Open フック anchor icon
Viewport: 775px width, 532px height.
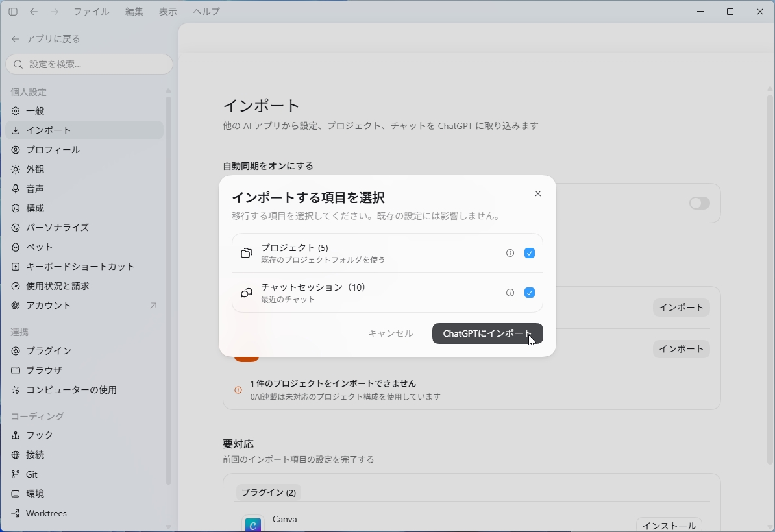tap(16, 435)
